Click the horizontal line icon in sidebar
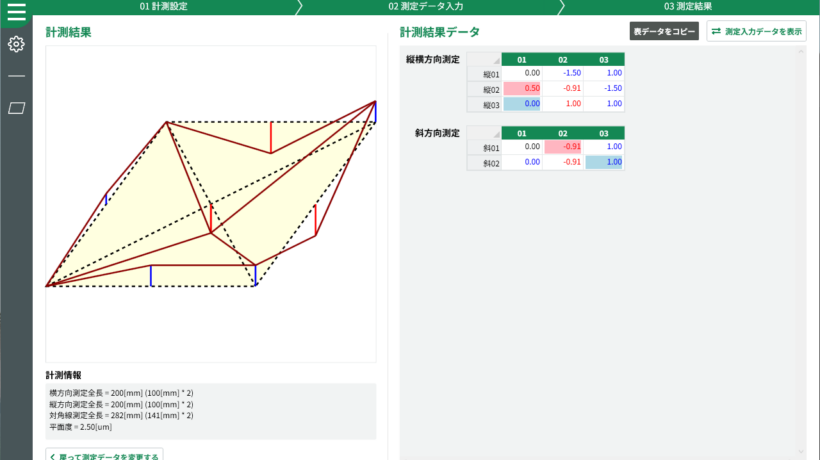The height and width of the screenshot is (460, 820). coord(16,76)
